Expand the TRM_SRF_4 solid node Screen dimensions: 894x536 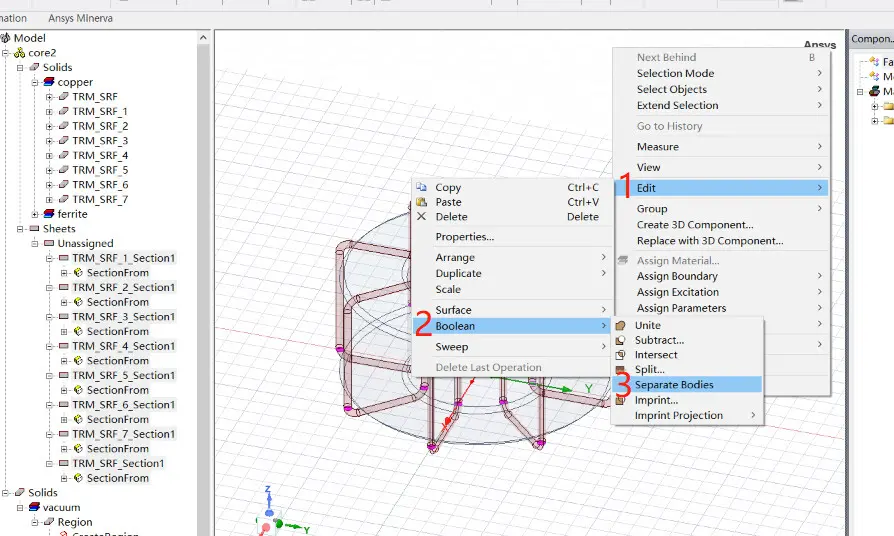pyautogui.click(x=50, y=155)
